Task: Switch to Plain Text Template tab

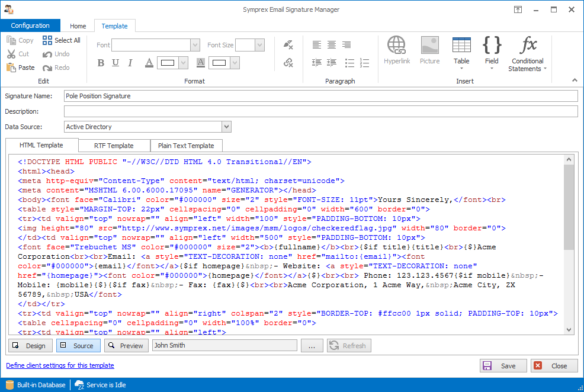Action: pyautogui.click(x=186, y=146)
